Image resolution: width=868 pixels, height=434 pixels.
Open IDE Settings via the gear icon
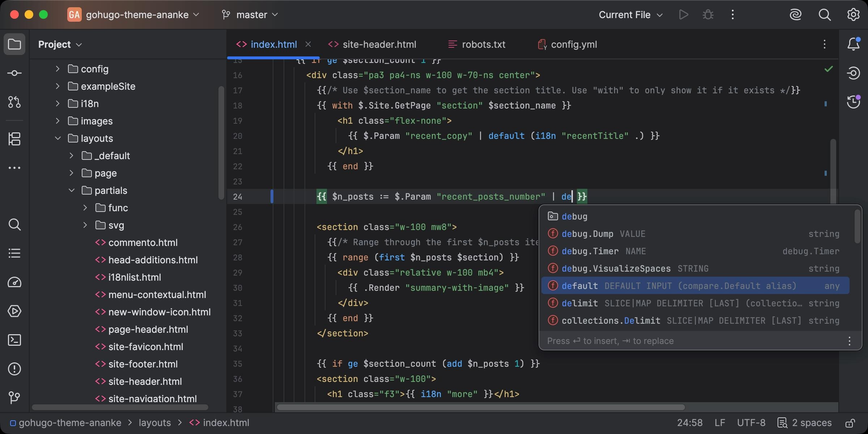click(853, 14)
